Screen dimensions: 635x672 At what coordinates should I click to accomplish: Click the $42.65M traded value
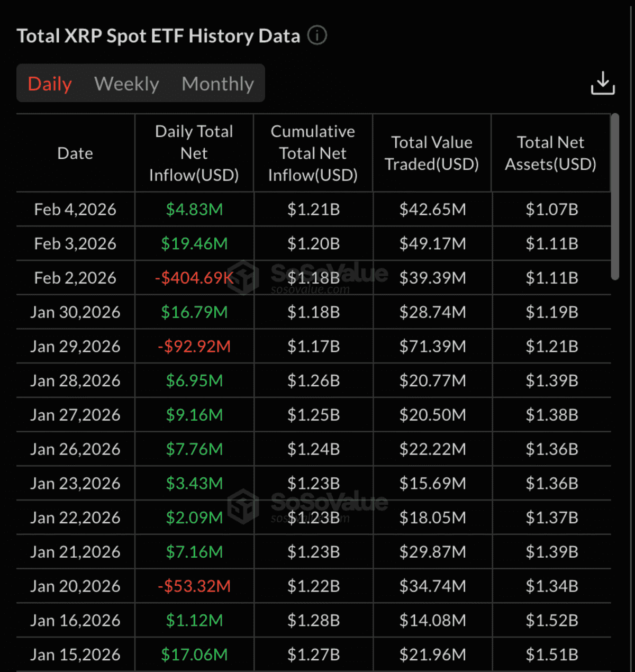(x=432, y=210)
